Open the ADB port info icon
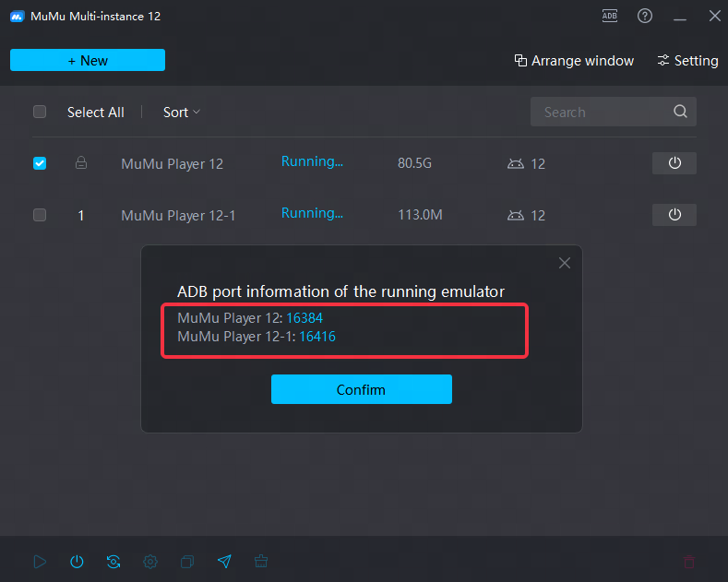Viewport: 728px width, 582px height. tap(610, 16)
